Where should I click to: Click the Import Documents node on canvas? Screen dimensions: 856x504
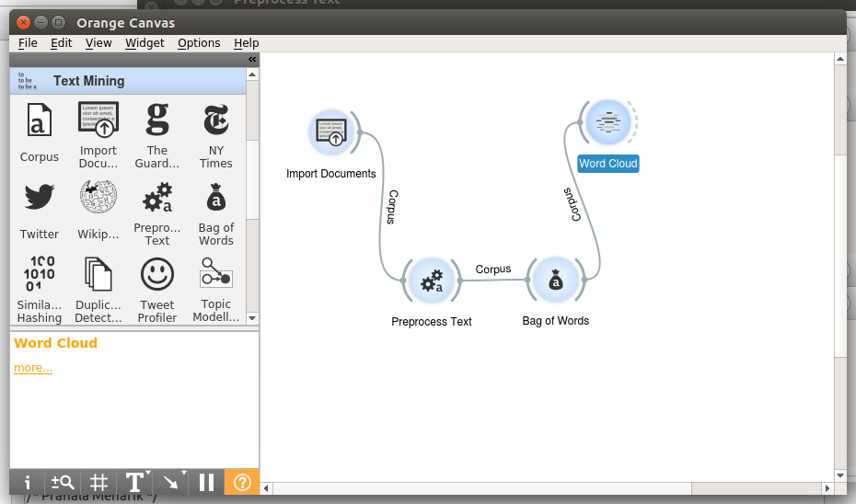pos(330,132)
